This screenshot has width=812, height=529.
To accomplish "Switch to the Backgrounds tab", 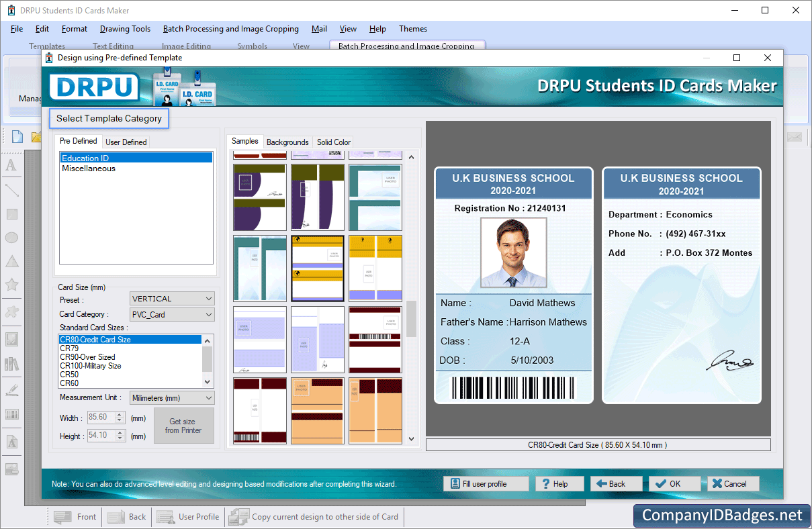I will click(287, 142).
